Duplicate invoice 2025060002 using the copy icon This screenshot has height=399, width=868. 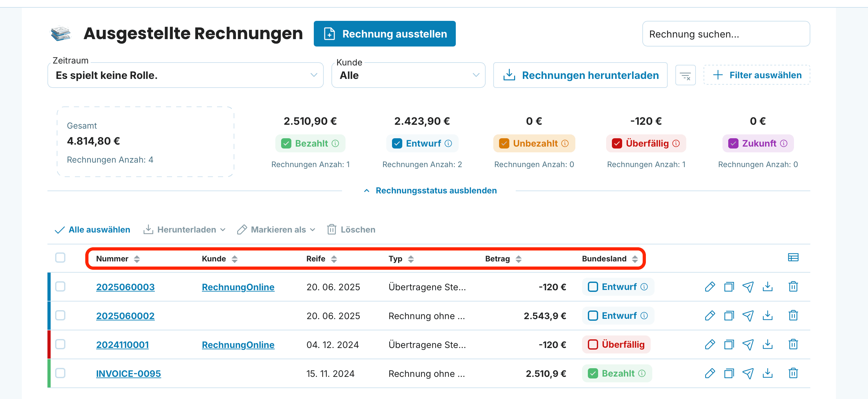[729, 316]
